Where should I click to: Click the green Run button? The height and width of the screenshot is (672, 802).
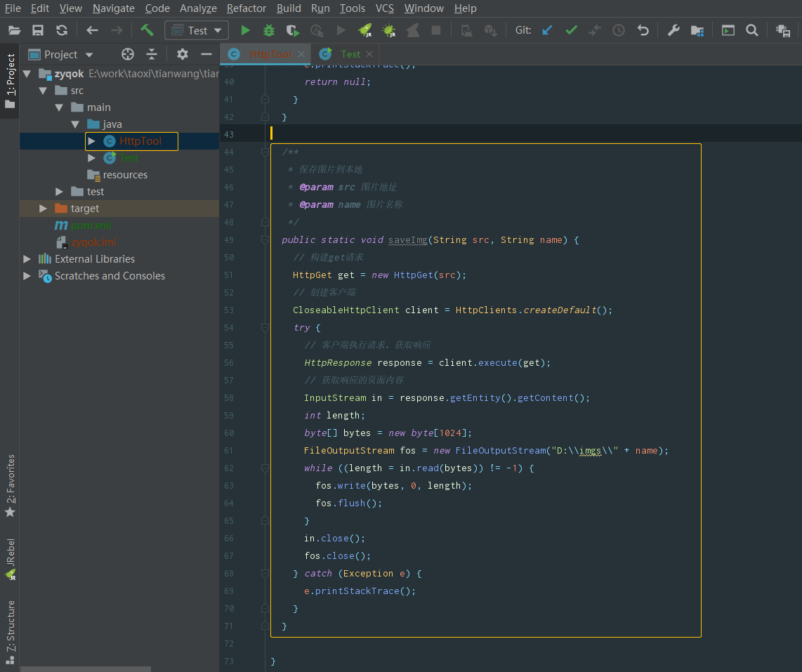coord(245,30)
